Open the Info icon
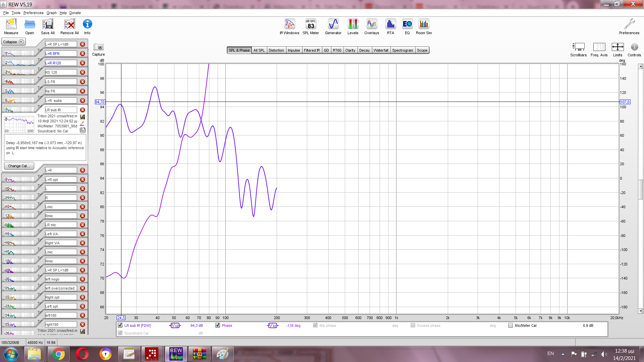The width and height of the screenshot is (644, 362). pyautogui.click(x=87, y=24)
